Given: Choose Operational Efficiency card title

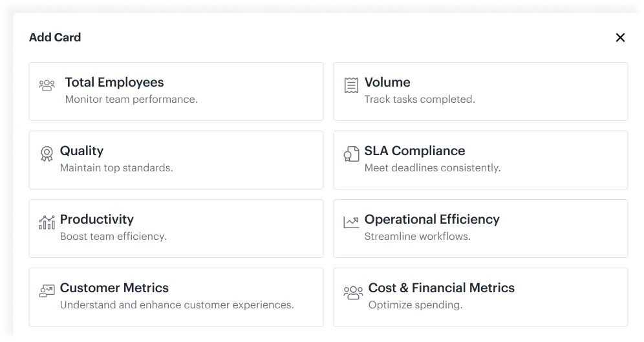Looking at the screenshot, I should tap(432, 219).
